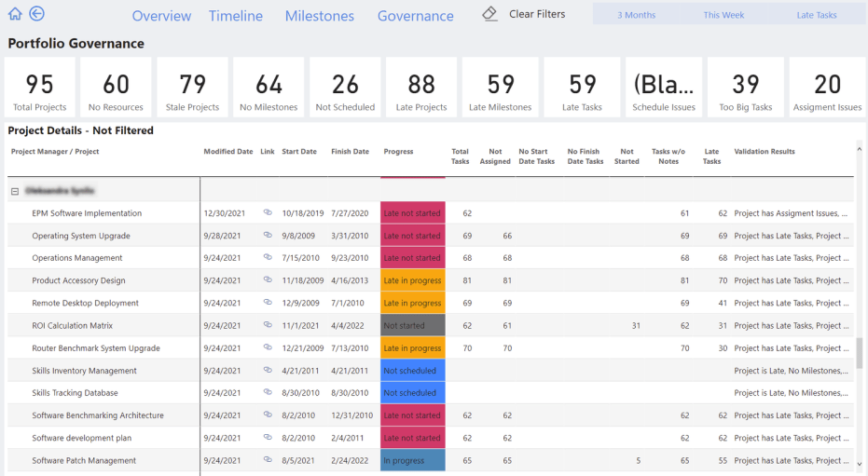Click the Start Date column header
The height and width of the screenshot is (476, 868).
(299, 152)
